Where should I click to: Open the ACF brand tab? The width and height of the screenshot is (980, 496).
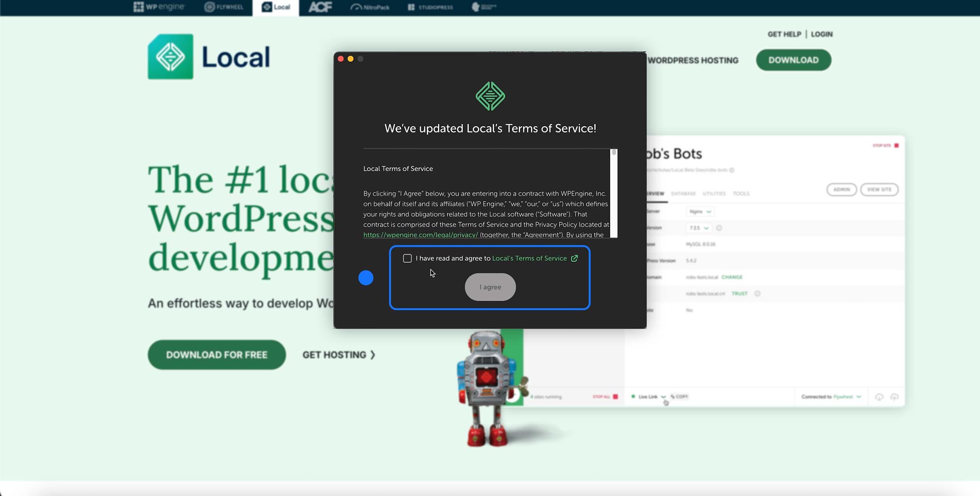click(320, 7)
